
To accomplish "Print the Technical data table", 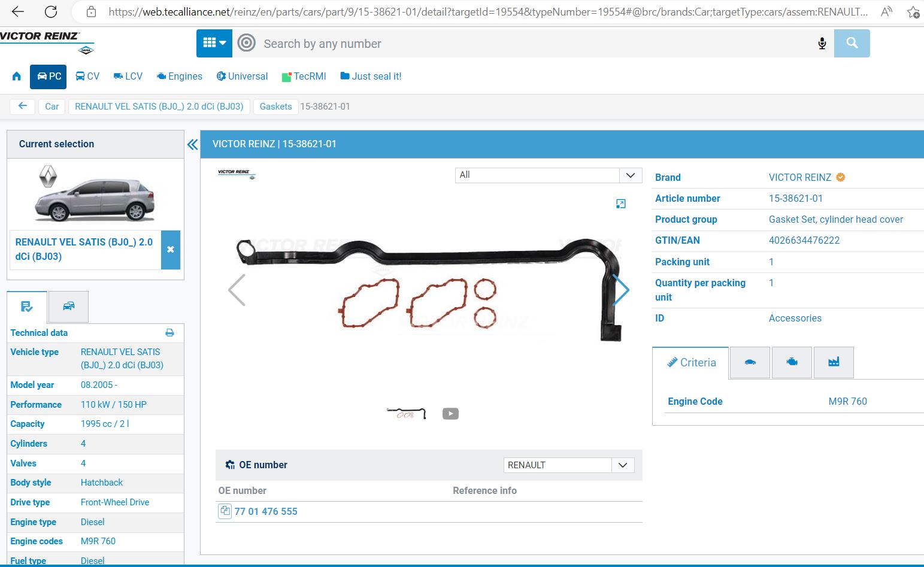I will 169,333.
